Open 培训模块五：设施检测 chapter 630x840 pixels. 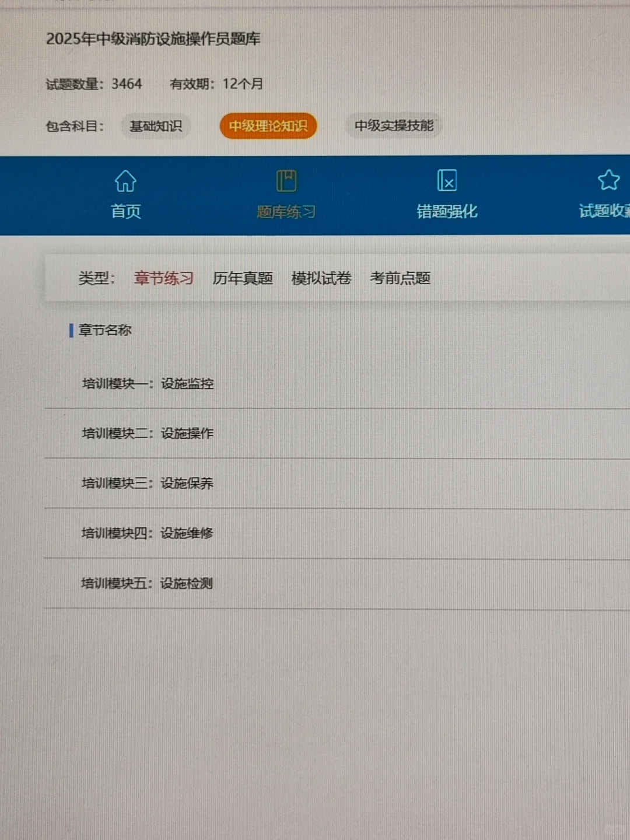[148, 583]
